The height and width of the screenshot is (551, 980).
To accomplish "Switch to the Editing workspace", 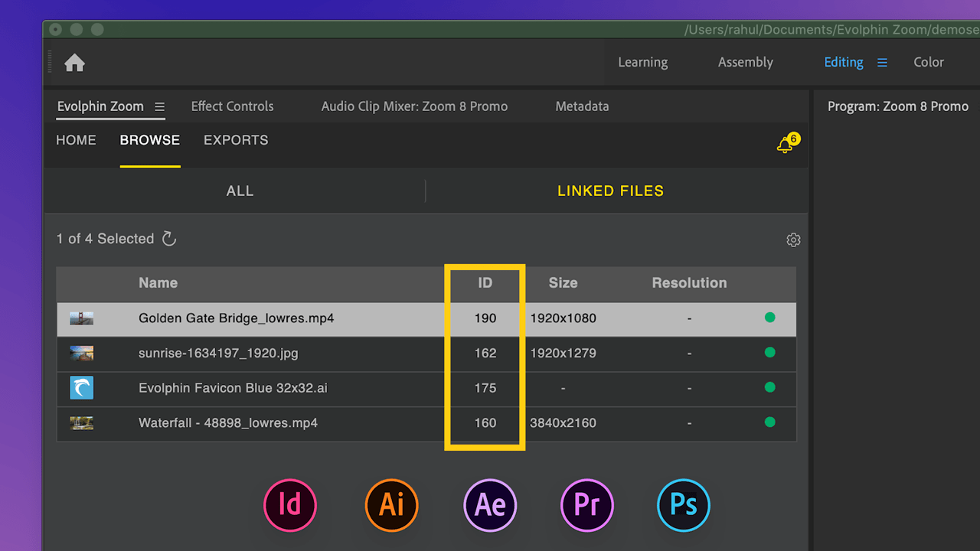I will (x=843, y=62).
